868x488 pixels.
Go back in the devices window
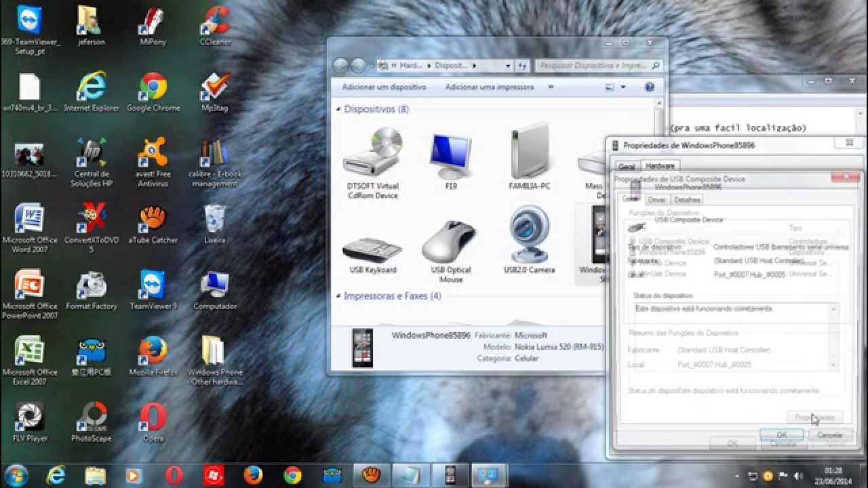click(x=340, y=66)
